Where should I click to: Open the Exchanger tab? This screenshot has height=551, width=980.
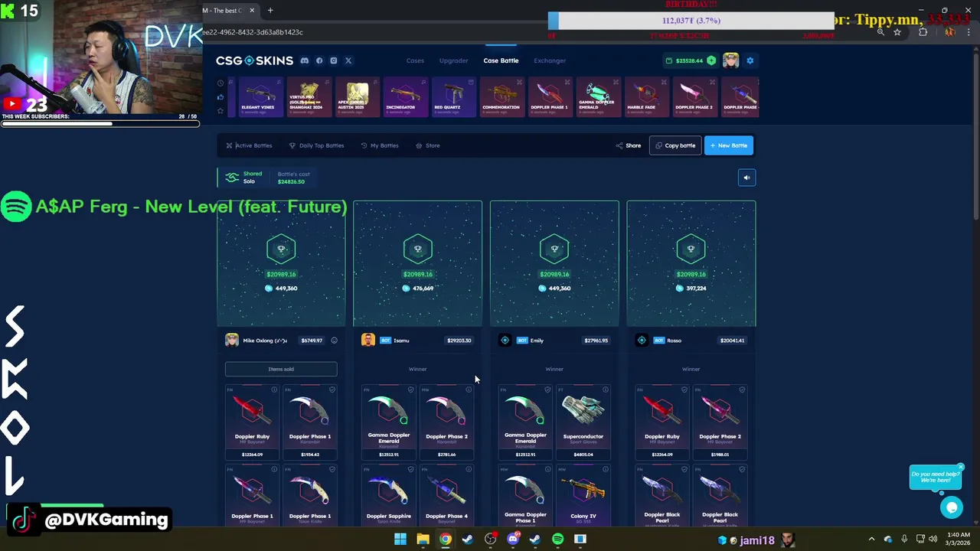[550, 60]
